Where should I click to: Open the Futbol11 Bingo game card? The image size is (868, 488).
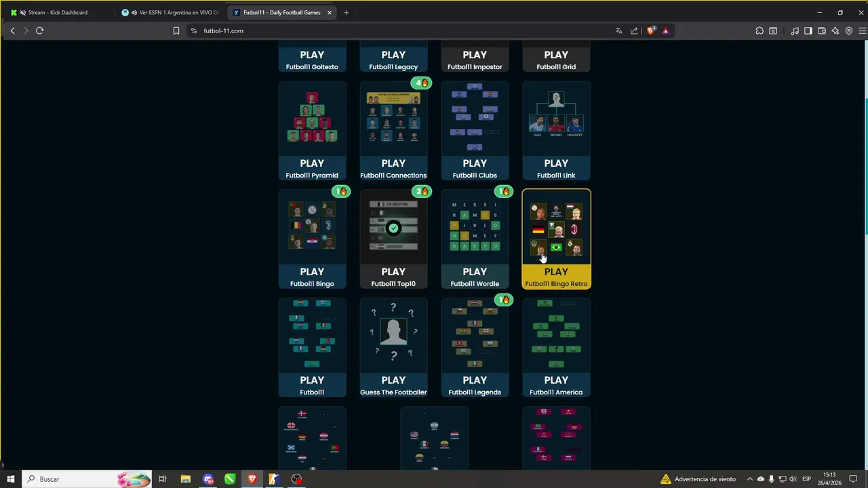tap(312, 239)
